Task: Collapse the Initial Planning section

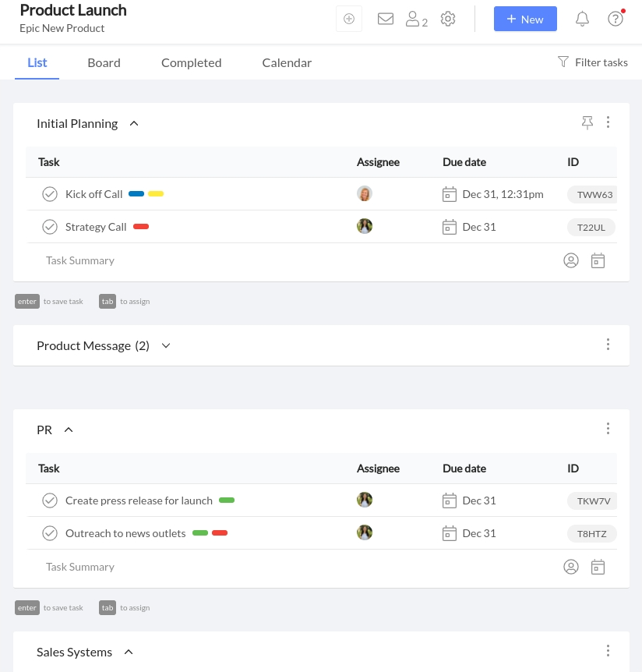Action: tap(133, 123)
